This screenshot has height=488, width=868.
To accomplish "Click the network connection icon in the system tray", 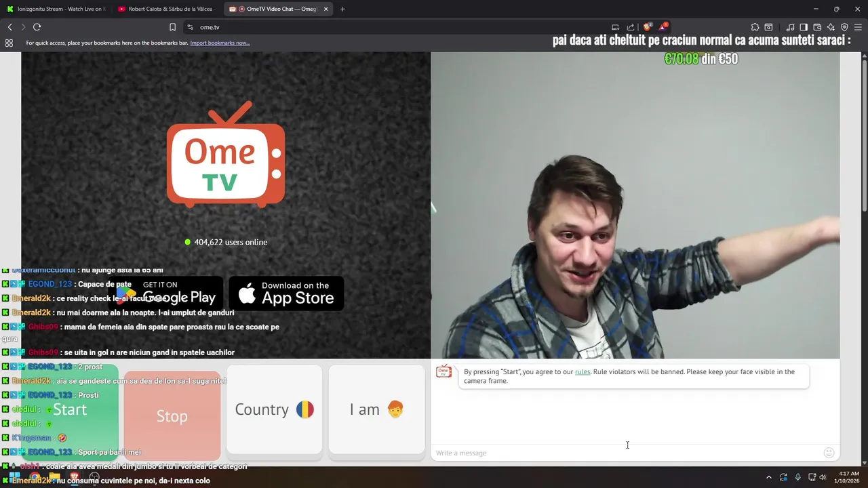I will tap(812, 477).
